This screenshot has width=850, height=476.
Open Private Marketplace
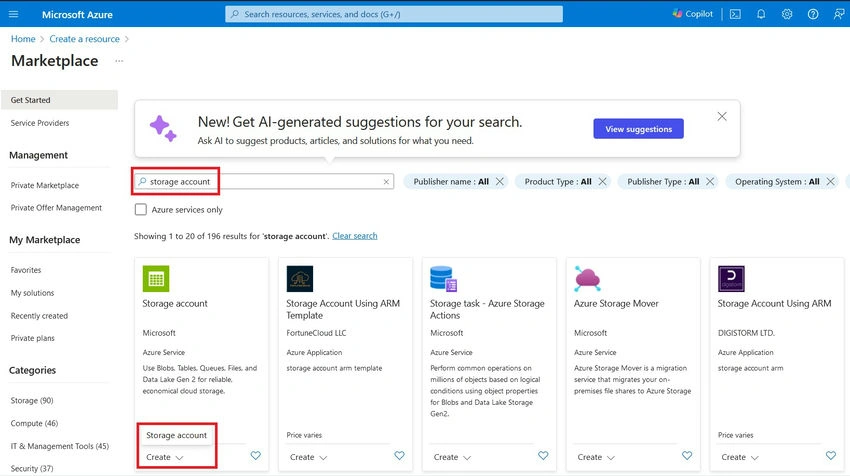pyautogui.click(x=45, y=185)
